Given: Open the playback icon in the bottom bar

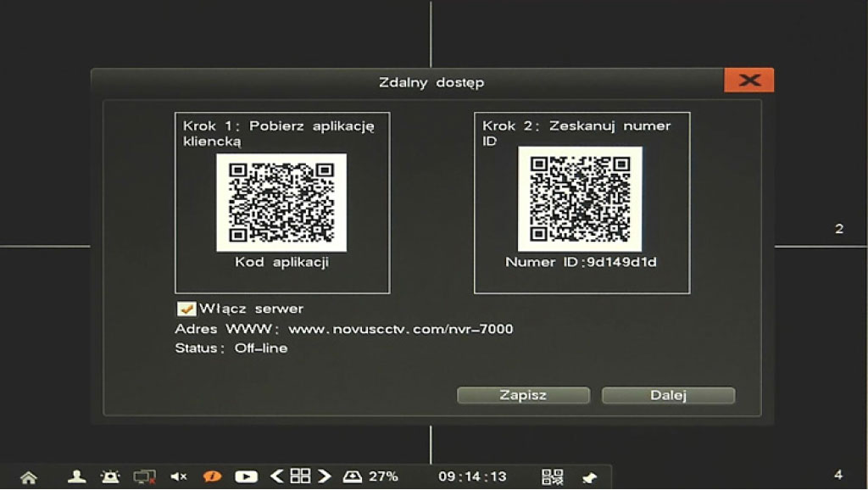Looking at the screenshot, I should [x=246, y=476].
